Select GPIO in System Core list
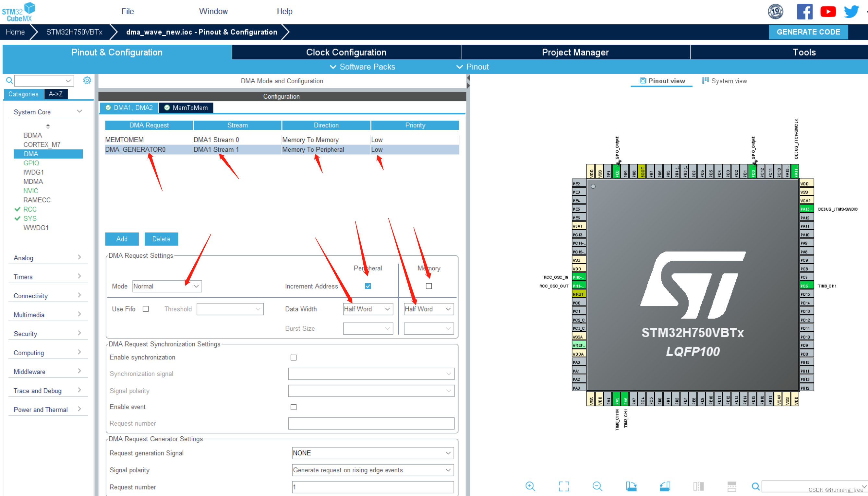The height and width of the screenshot is (496, 868). click(31, 163)
